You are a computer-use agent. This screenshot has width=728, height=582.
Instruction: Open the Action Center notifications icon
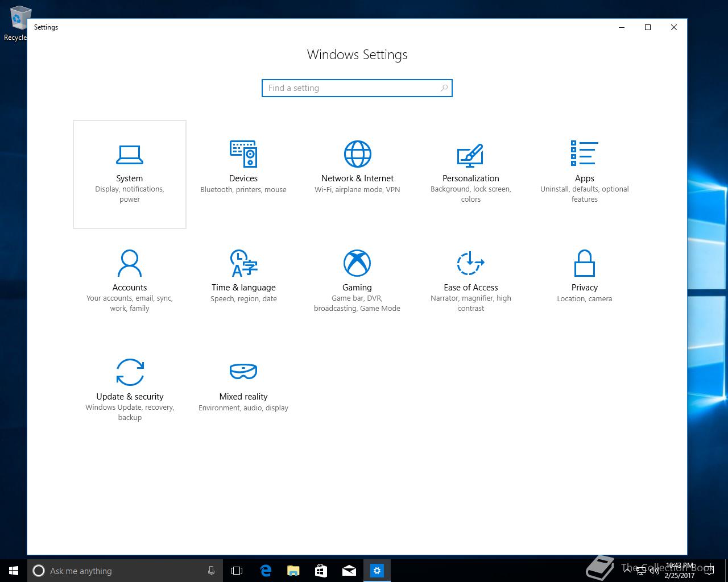(709, 571)
